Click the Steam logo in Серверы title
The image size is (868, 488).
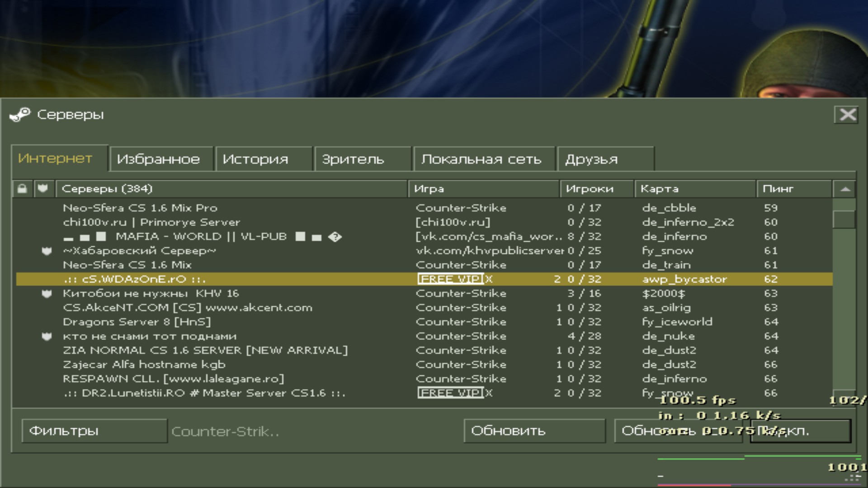coord(20,115)
